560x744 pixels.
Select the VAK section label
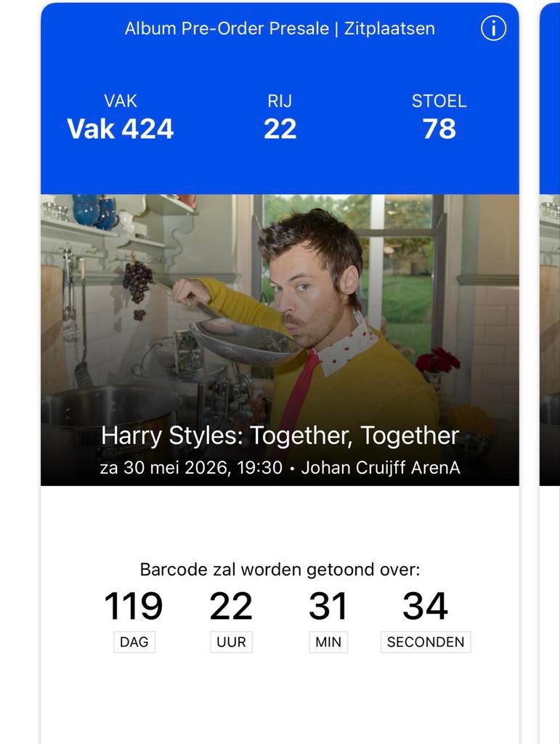click(121, 101)
